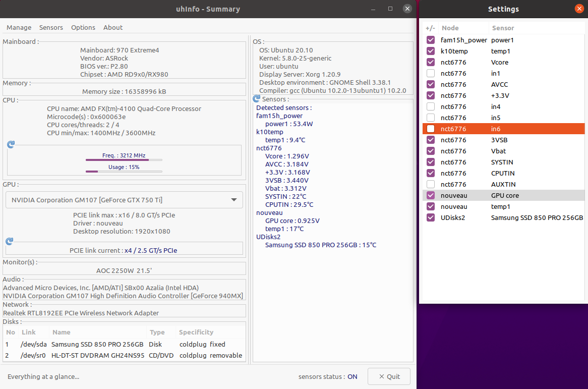Click the disks table Link column header
This screenshot has height=389, width=588.
tap(33, 332)
